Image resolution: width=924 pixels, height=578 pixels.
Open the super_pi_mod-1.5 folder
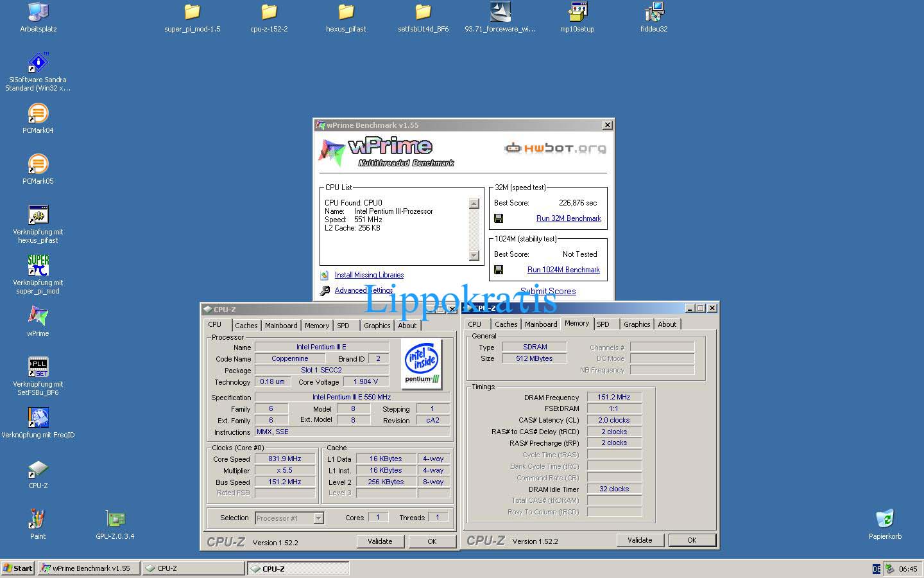point(192,17)
